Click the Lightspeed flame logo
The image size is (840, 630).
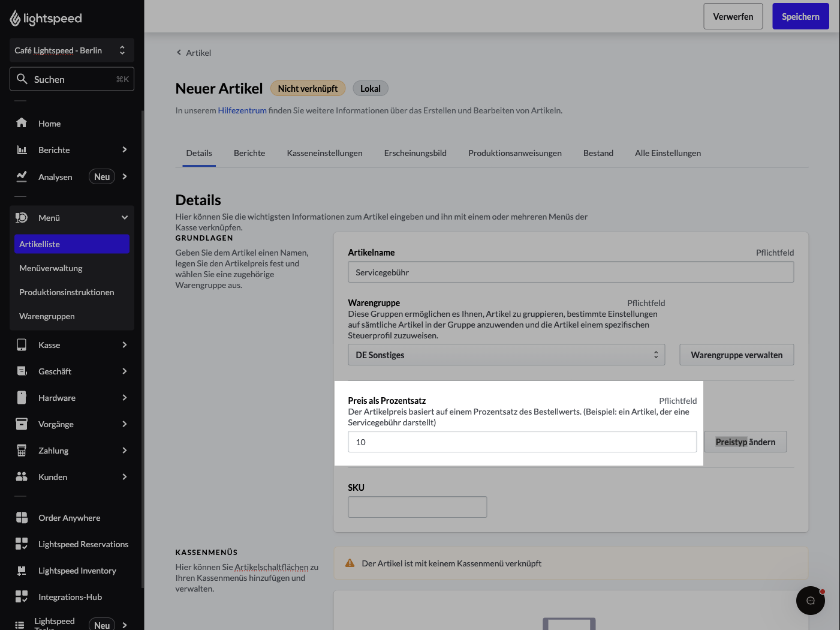(15, 19)
